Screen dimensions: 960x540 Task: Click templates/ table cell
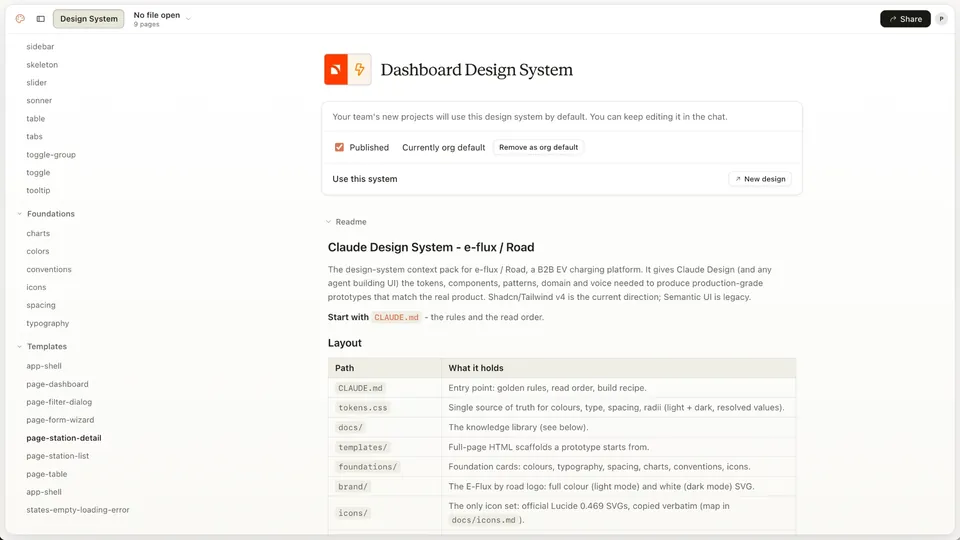coord(362,448)
